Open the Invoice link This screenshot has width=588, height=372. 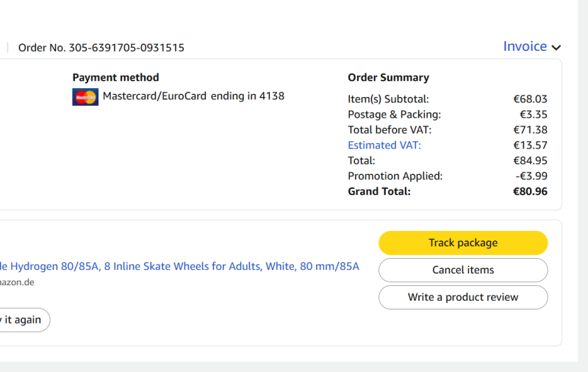(525, 46)
